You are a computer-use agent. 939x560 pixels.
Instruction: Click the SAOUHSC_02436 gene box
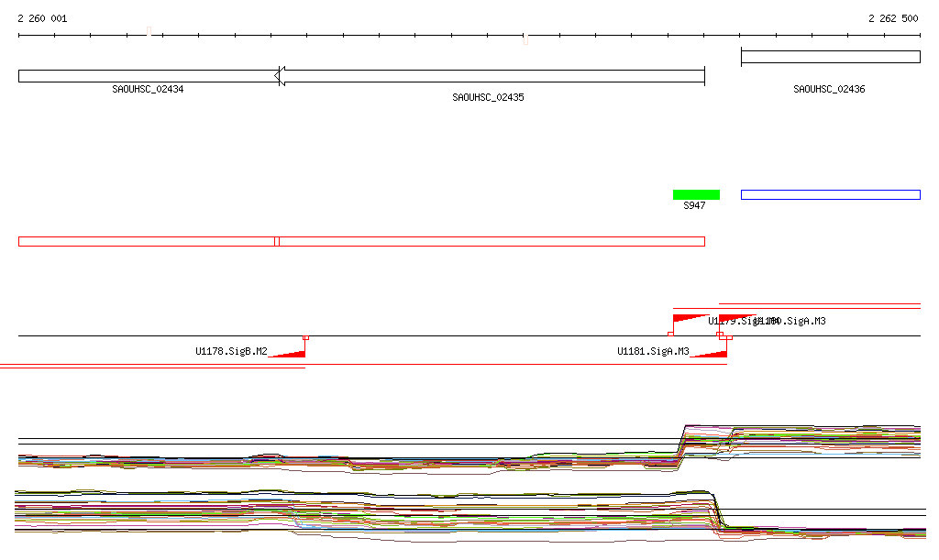[x=831, y=57]
